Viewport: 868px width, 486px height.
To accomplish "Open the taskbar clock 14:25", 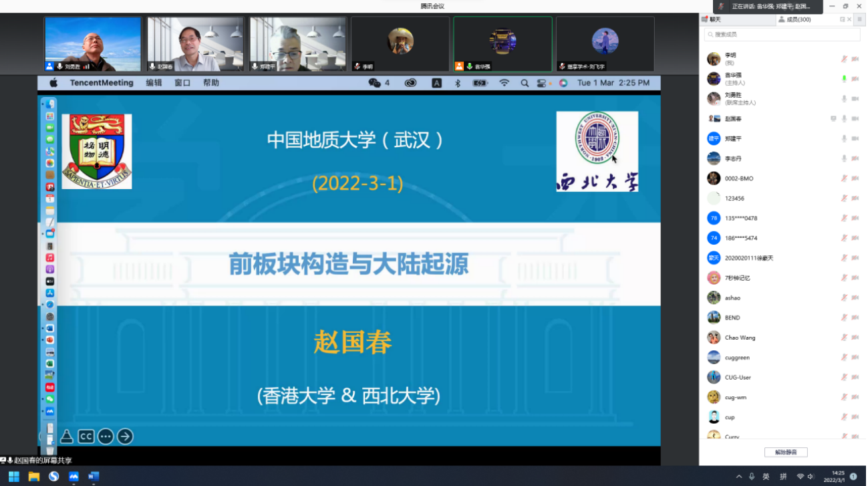I will pyautogui.click(x=833, y=477).
